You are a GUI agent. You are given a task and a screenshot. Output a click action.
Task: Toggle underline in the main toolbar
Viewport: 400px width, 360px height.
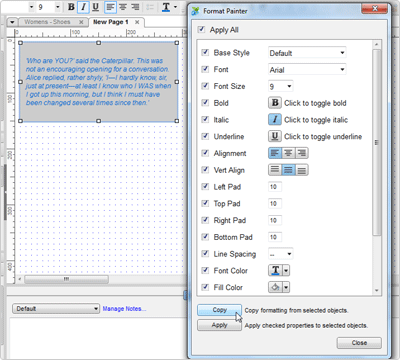pos(96,7)
